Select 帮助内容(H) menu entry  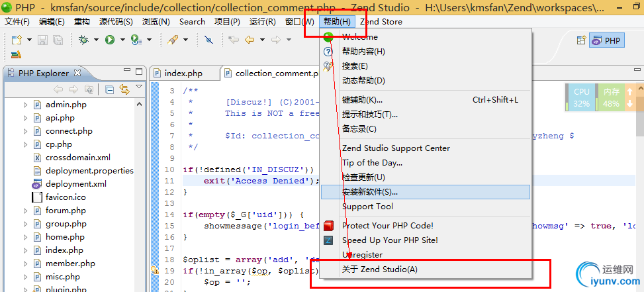coord(426,52)
